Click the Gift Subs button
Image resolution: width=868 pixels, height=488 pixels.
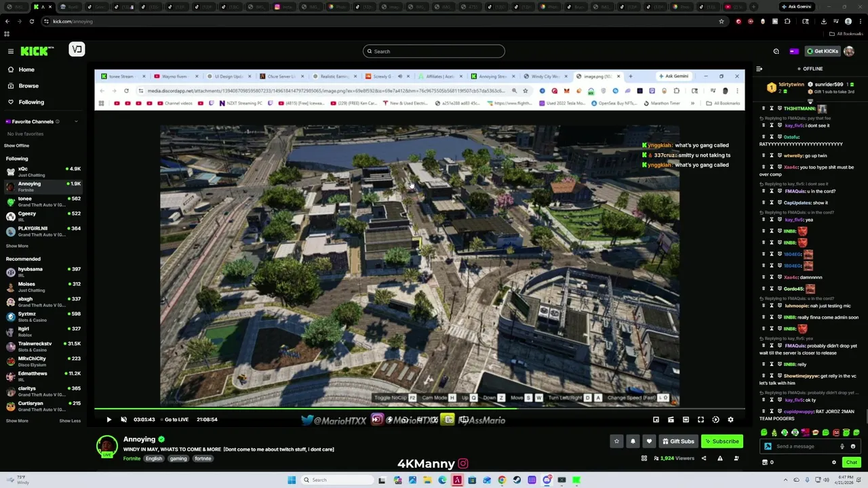coord(678,441)
